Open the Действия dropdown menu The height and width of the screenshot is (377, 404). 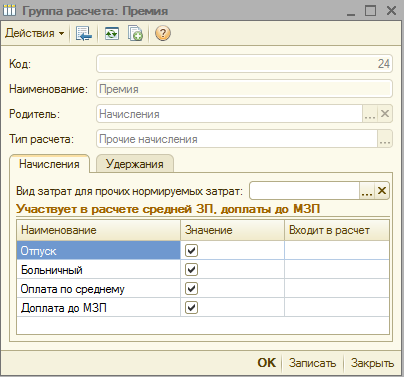click(x=34, y=33)
